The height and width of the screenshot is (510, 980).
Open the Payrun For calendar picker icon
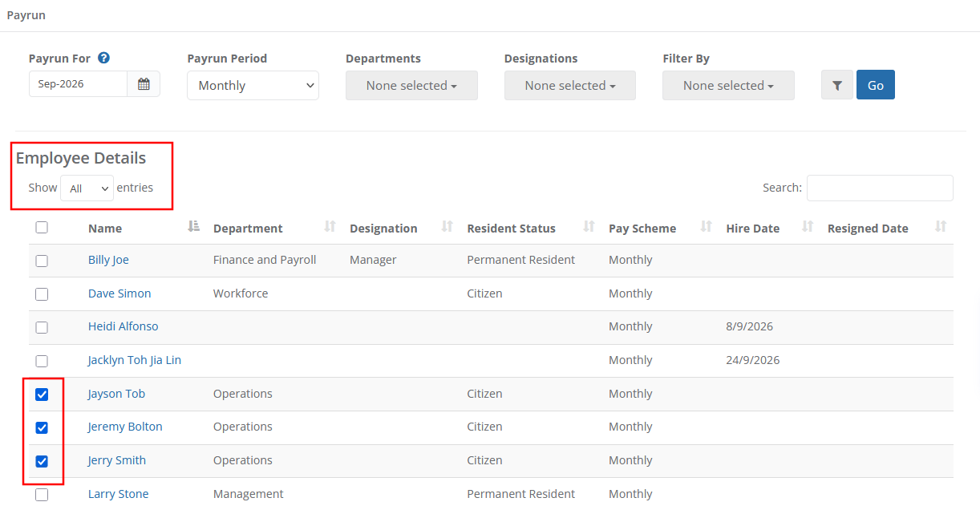[x=144, y=84]
